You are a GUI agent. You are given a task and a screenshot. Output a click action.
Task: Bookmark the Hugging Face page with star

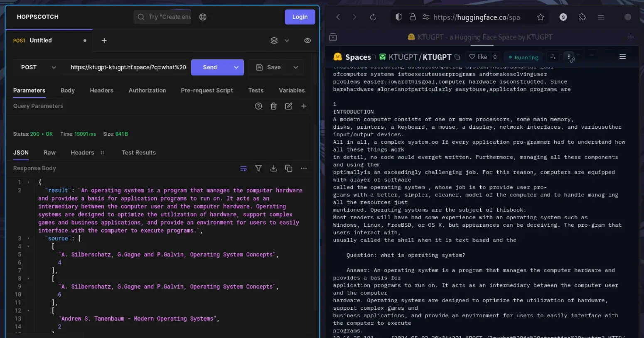click(x=541, y=17)
